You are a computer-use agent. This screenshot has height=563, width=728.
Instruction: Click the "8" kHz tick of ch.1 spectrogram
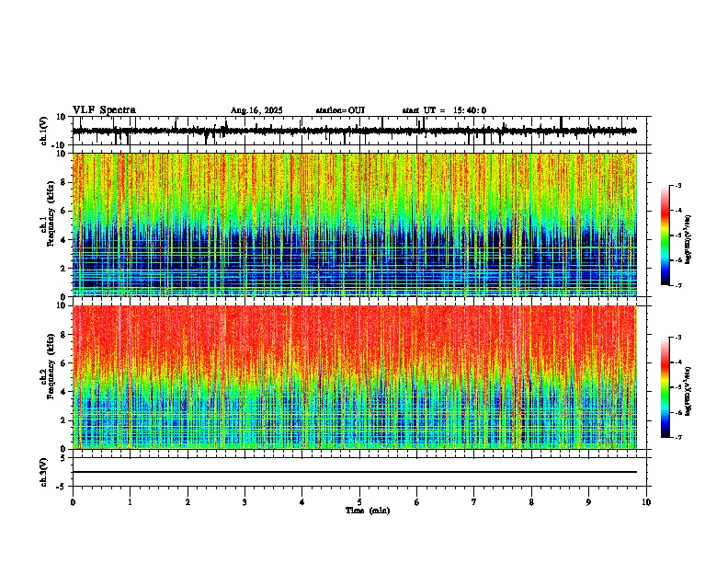(65, 182)
